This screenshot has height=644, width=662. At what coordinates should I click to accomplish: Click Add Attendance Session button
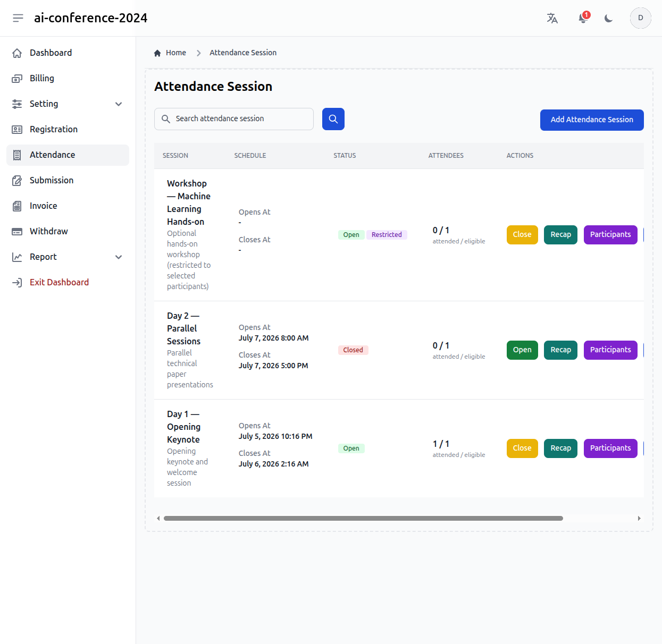[592, 120]
